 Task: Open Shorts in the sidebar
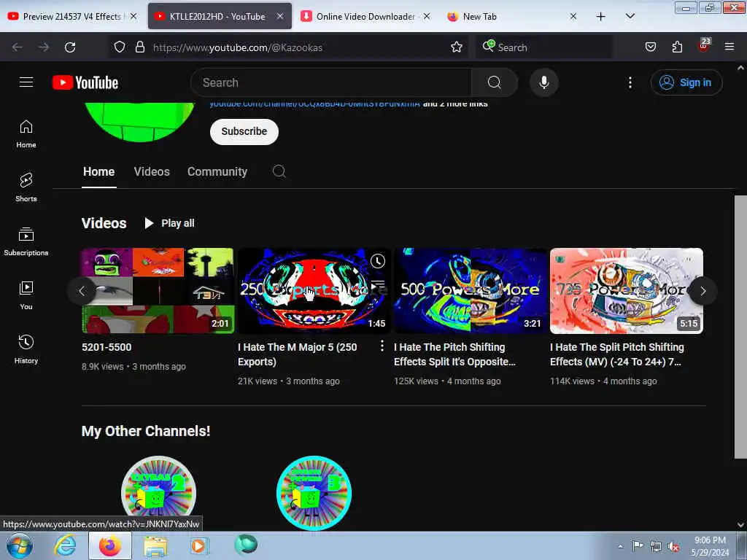(x=26, y=187)
